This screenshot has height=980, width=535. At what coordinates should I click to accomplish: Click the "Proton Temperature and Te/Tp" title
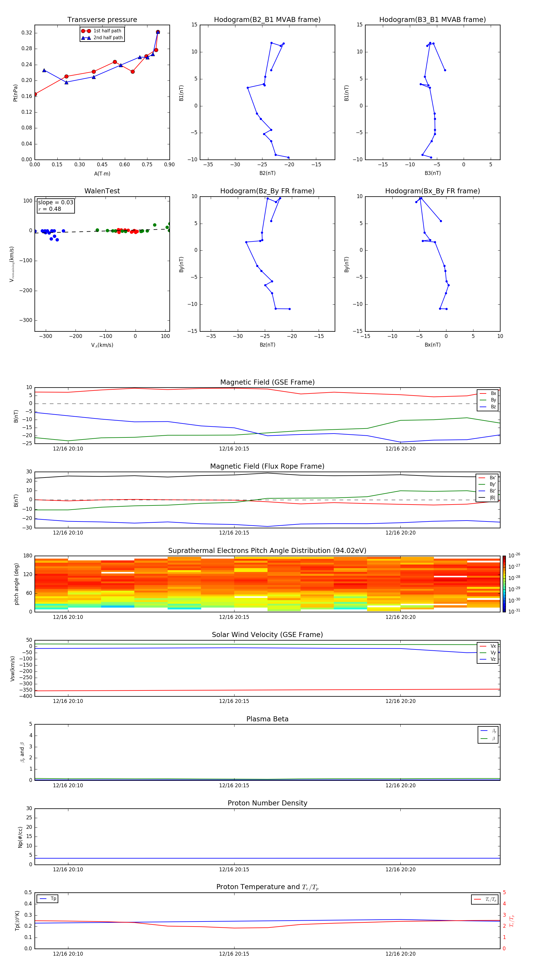pyautogui.click(x=267, y=887)
